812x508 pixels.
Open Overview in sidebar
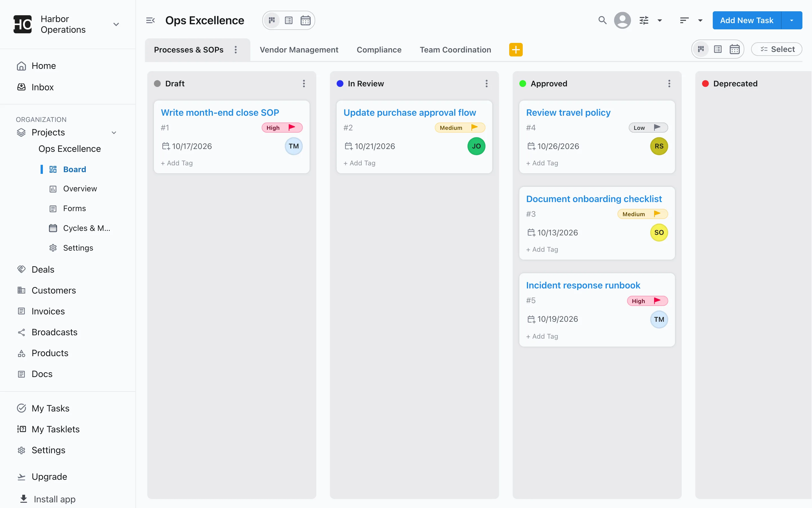[x=80, y=189]
